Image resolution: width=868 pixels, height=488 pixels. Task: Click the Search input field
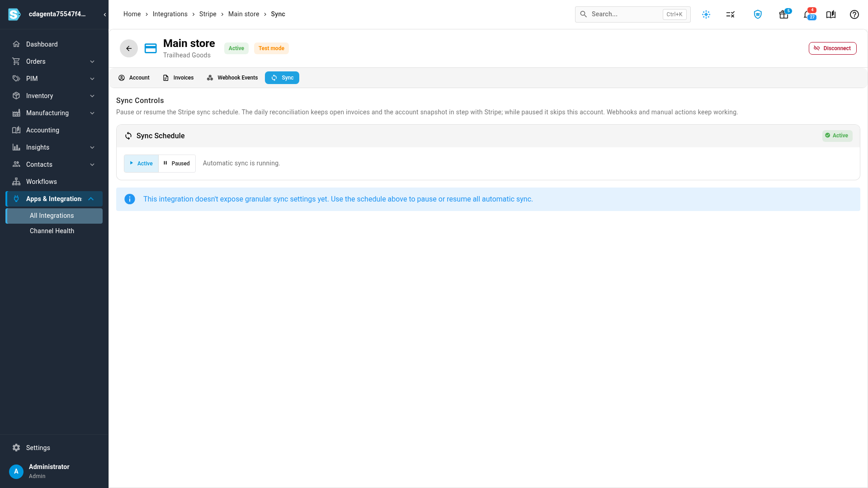pos(632,14)
